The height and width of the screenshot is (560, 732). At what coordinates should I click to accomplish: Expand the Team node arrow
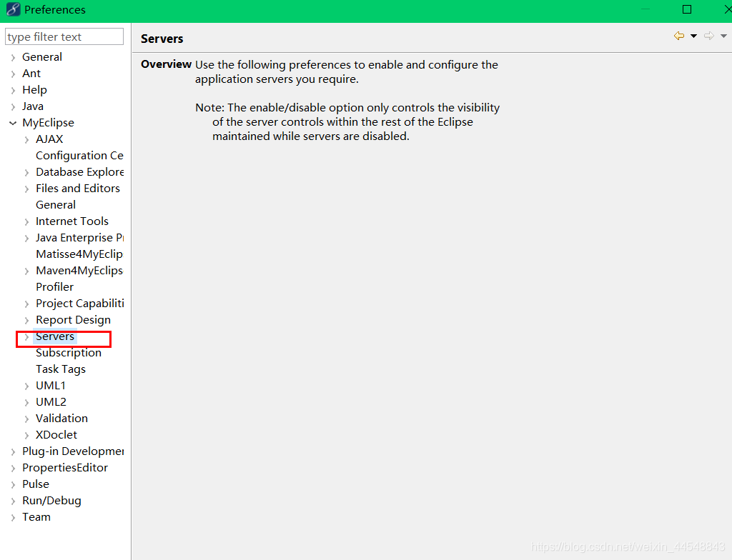point(13,518)
